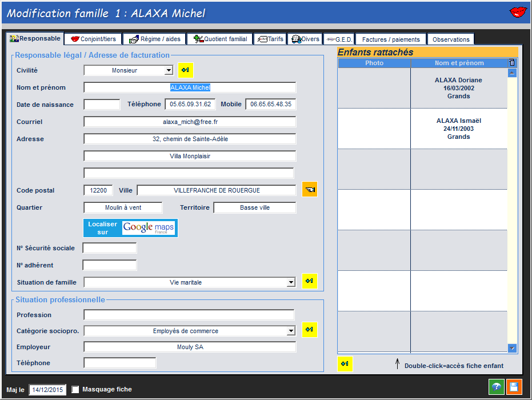Viewport: 532px width, 400px height.
Task: Click the Courriel email input field
Action: (x=190, y=122)
